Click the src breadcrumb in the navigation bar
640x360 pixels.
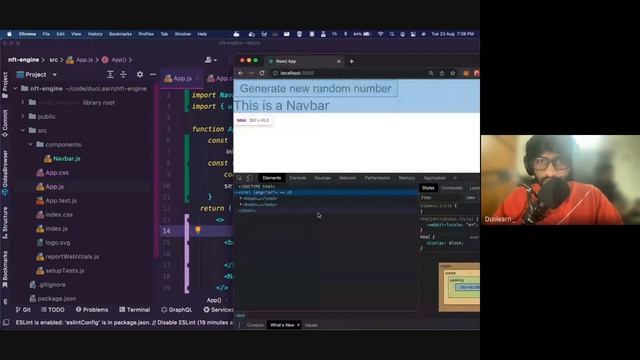pos(53,60)
